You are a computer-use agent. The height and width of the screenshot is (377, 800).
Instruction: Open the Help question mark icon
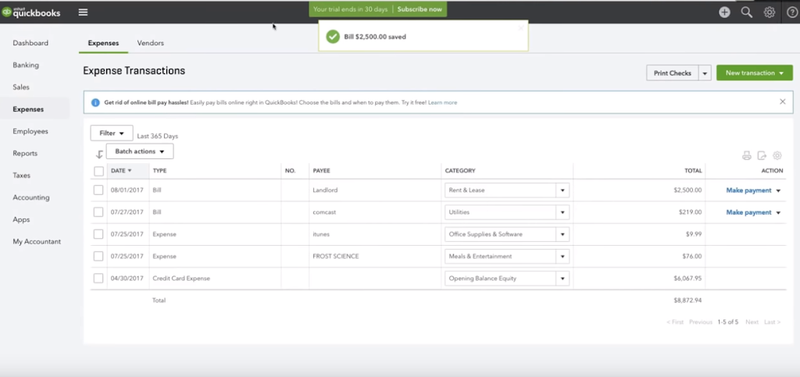(x=792, y=12)
